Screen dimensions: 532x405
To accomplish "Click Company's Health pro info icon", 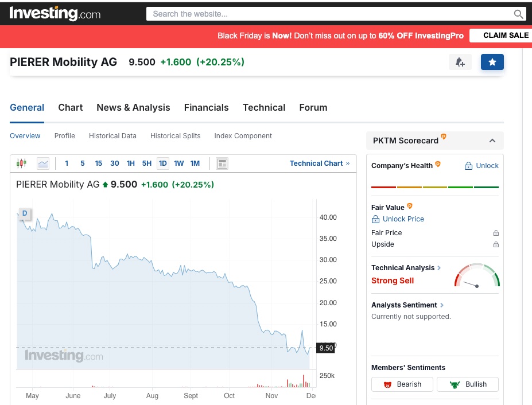I will click(438, 164).
